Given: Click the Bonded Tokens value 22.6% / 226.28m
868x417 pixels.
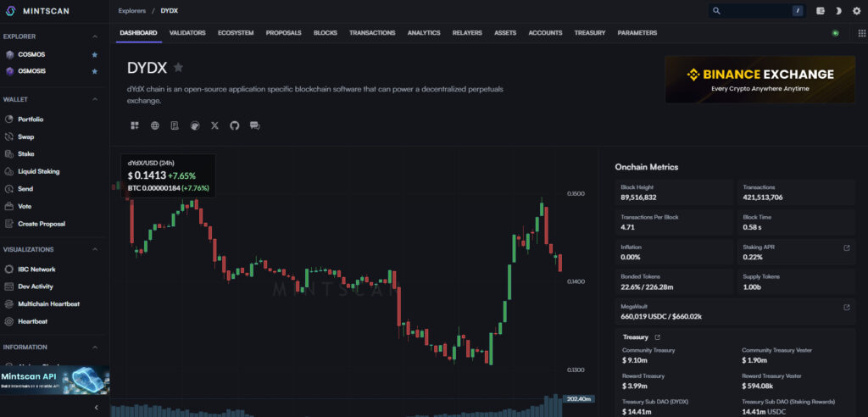Looking at the screenshot, I should coord(647,286).
